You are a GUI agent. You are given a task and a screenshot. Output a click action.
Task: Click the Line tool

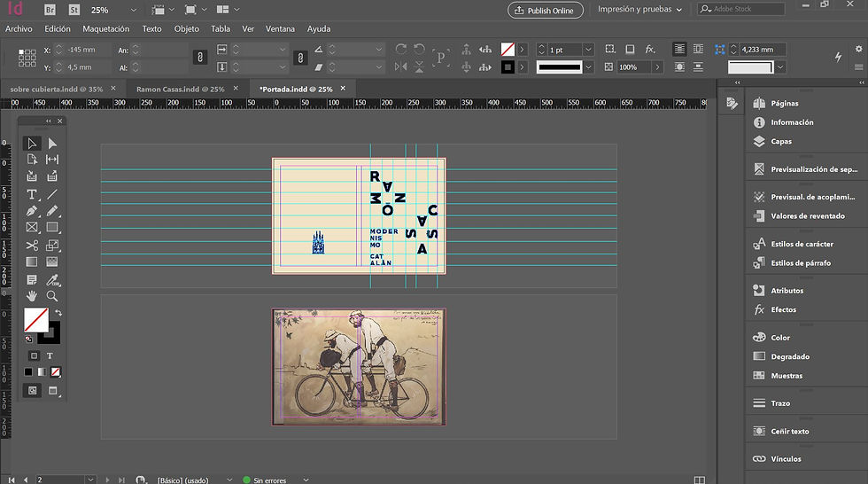tap(52, 194)
